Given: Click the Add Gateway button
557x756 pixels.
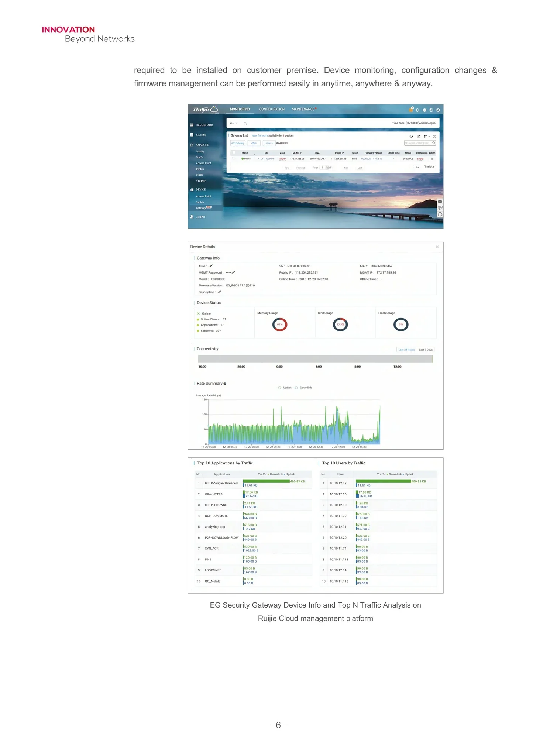Looking at the screenshot, I should (x=238, y=143).
